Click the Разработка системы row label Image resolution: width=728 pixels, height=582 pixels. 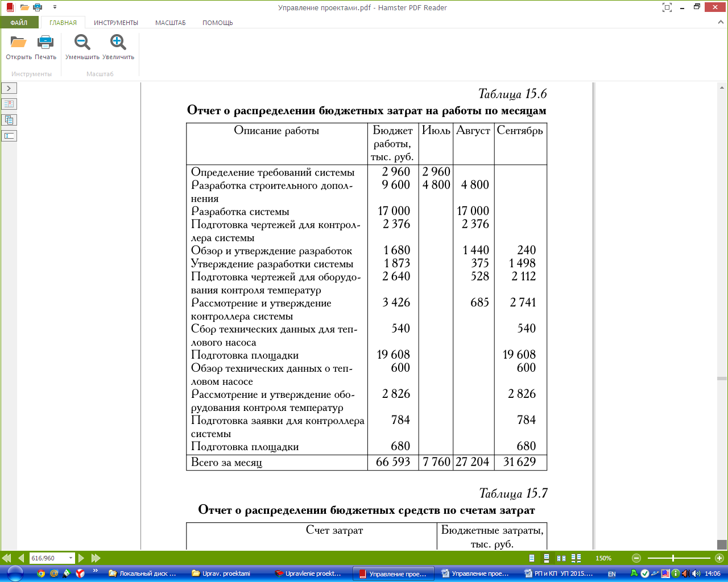tap(240, 212)
